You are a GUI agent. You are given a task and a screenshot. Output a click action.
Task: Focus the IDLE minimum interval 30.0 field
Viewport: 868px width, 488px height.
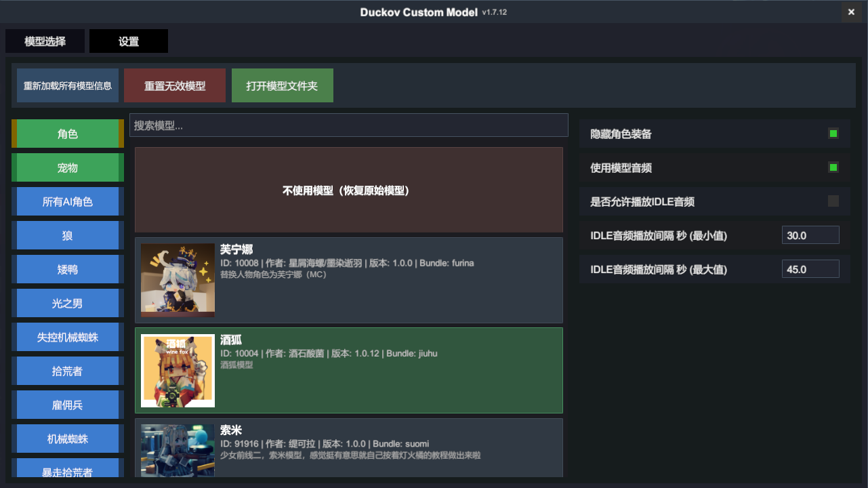[810, 235]
